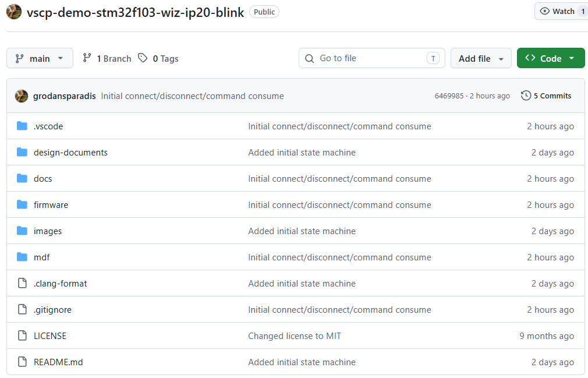588x378 pixels.
Task: Click the design-documents folder icon
Action: pos(22,152)
